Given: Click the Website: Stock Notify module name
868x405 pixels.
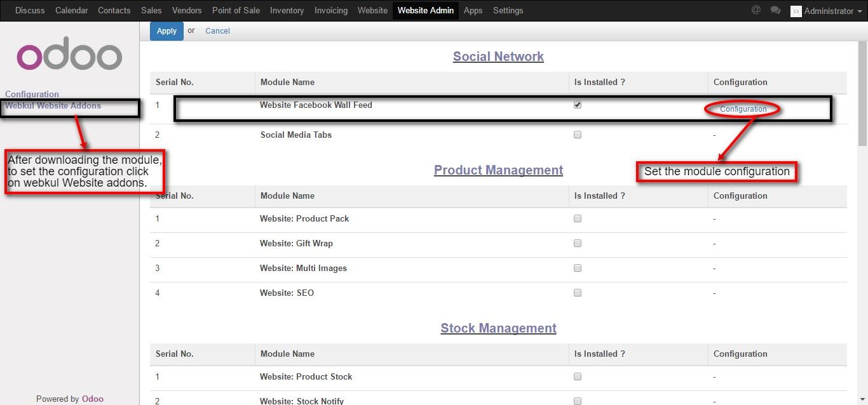Looking at the screenshot, I should click(x=302, y=401).
